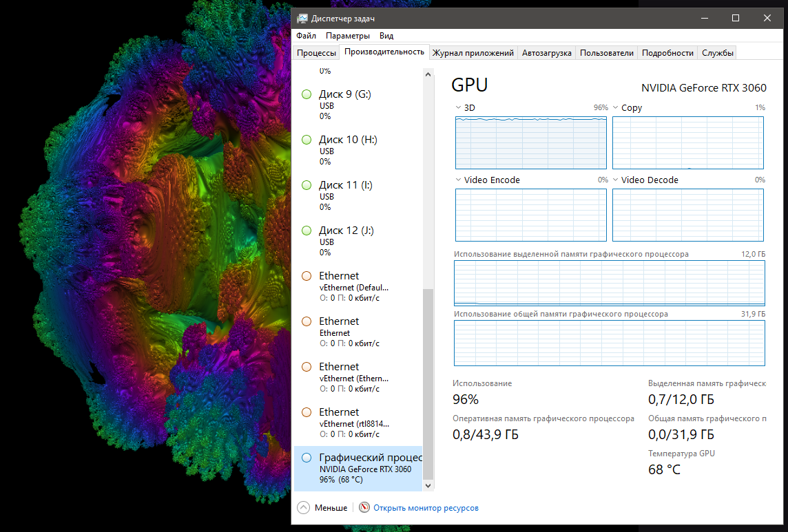This screenshot has width=788, height=532.
Task: Open the 3D engine graph dropdown
Action: [459, 107]
